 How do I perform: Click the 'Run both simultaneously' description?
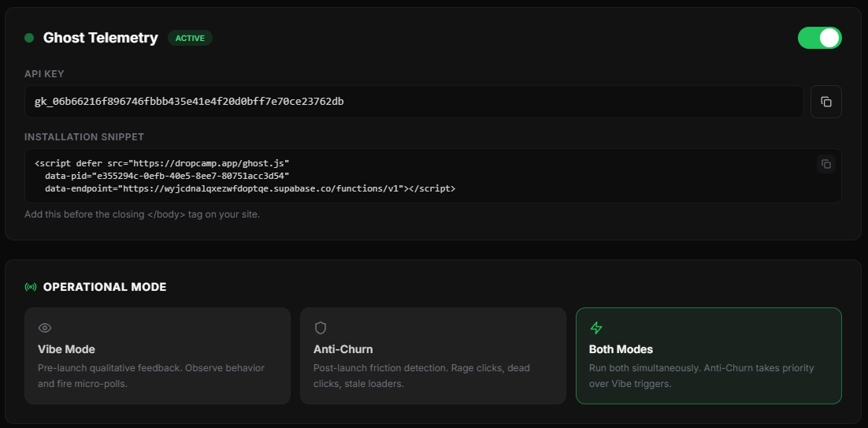701,375
